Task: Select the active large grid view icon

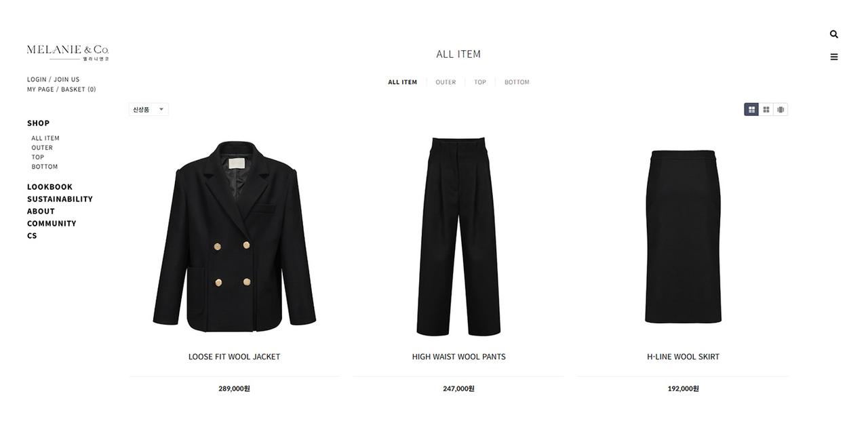Action: coord(751,110)
